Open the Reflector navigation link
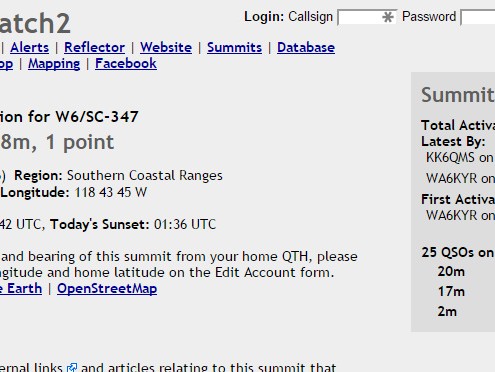The height and width of the screenshot is (372, 495). click(94, 47)
